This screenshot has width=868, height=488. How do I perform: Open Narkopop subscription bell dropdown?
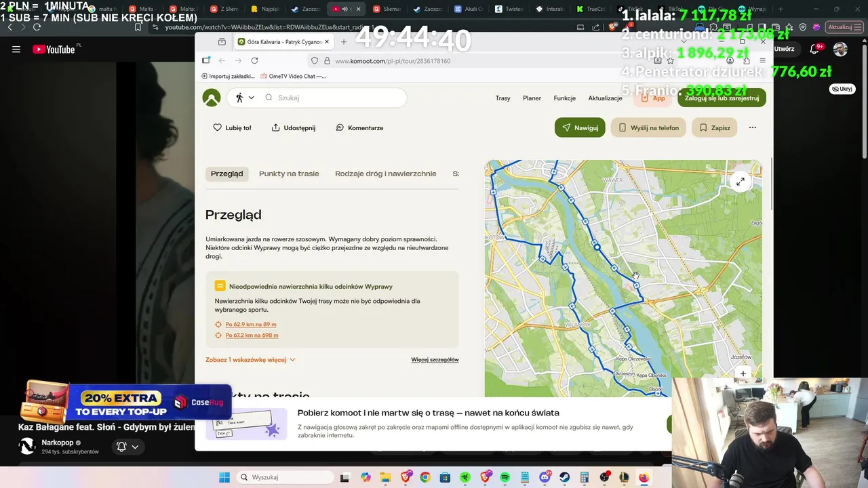point(127,447)
